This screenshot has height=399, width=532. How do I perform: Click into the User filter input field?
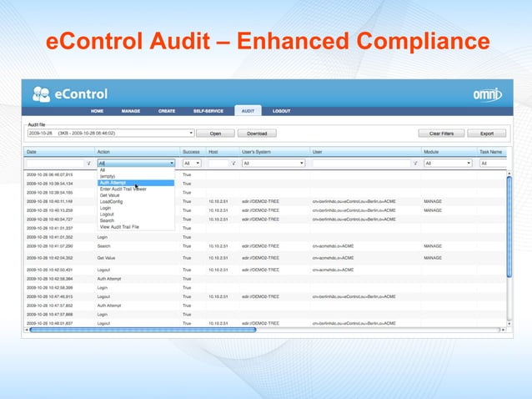[x=361, y=164]
